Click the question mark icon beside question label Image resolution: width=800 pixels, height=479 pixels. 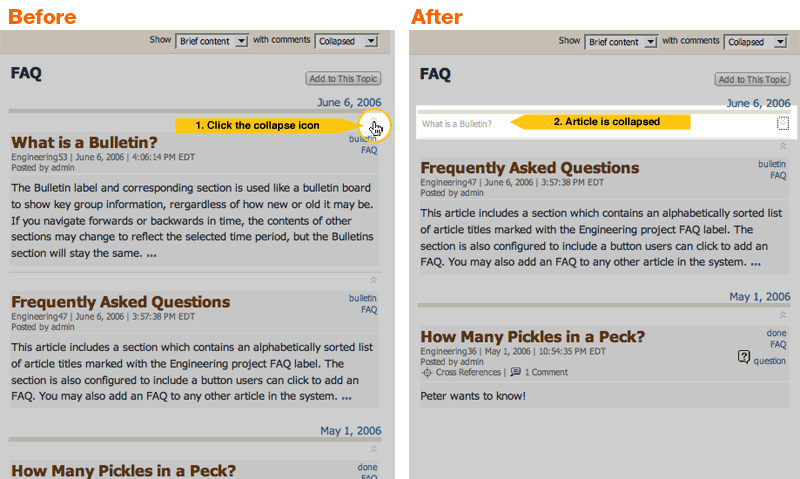tap(743, 357)
